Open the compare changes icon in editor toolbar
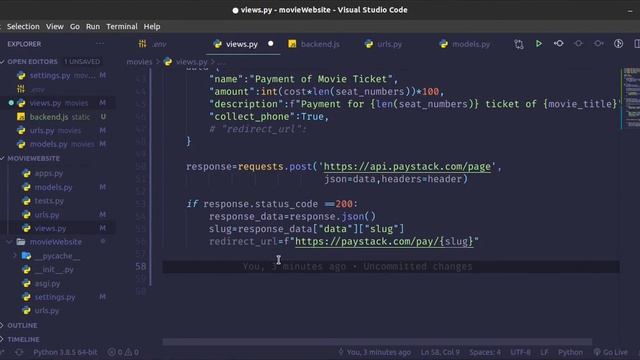Screen dimensions: 640x360 click(x=519, y=44)
